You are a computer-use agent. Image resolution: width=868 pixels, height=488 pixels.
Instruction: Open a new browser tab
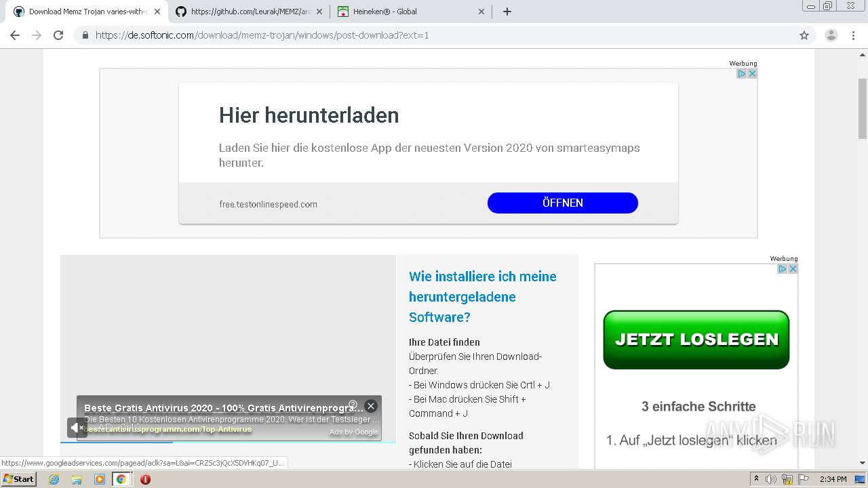coord(507,12)
